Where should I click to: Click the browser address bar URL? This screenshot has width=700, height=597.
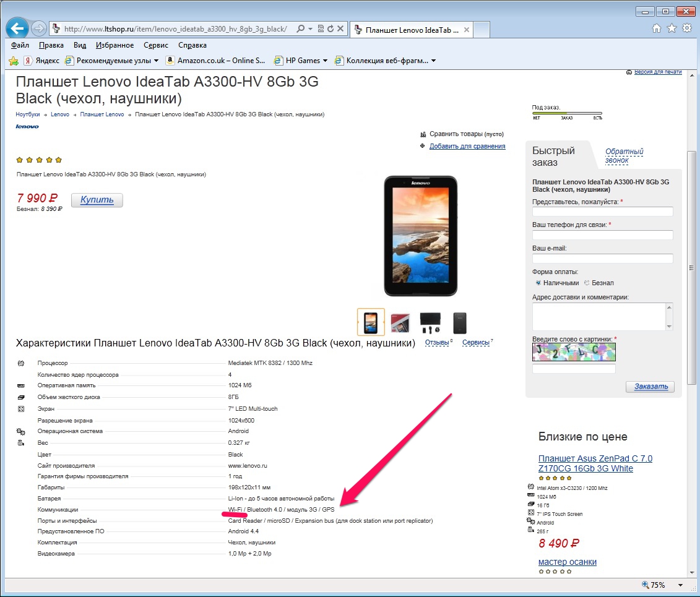pos(175,29)
